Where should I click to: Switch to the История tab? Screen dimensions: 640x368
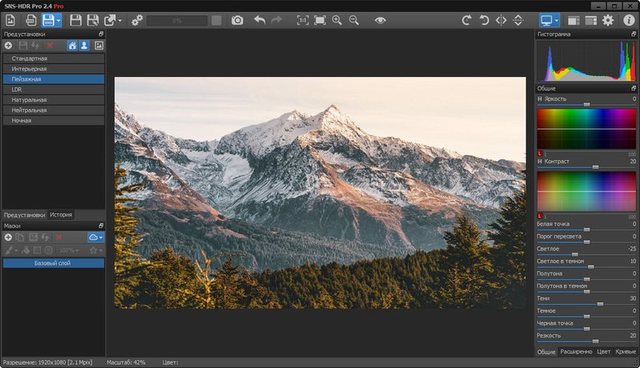[60, 215]
